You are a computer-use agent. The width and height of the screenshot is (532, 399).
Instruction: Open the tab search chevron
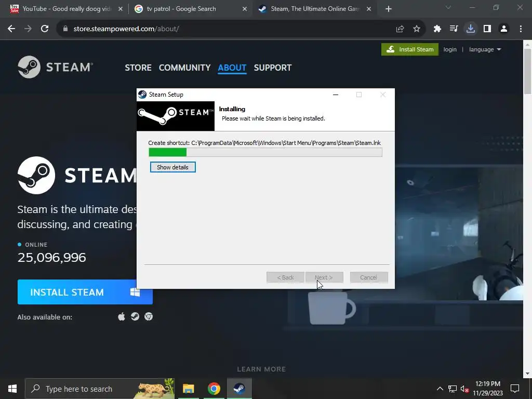point(448,7)
